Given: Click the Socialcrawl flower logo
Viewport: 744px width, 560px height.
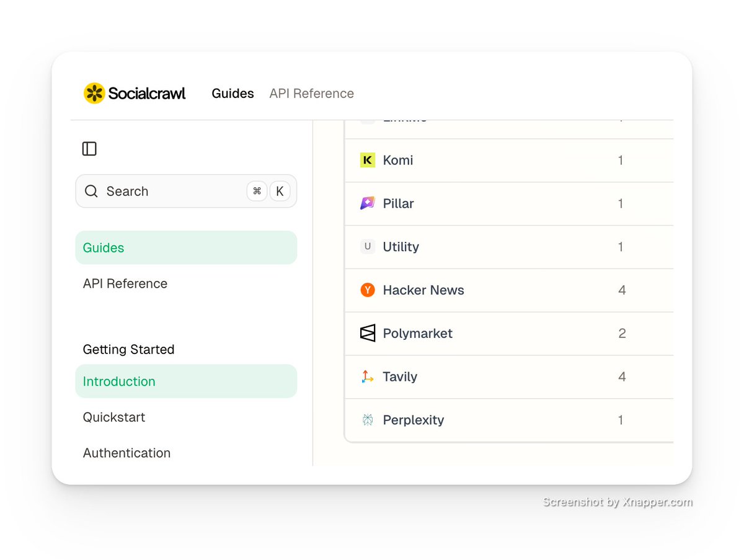Looking at the screenshot, I should pos(94,93).
